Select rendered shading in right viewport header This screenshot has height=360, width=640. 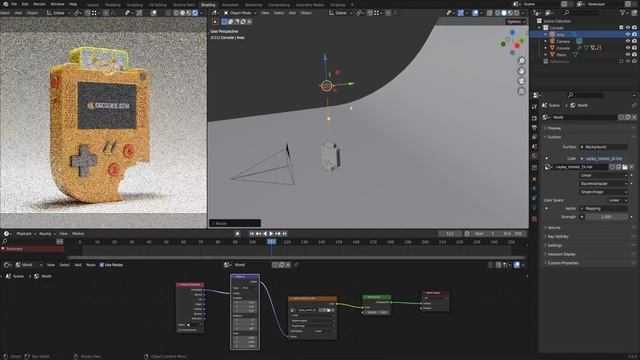tap(517, 13)
